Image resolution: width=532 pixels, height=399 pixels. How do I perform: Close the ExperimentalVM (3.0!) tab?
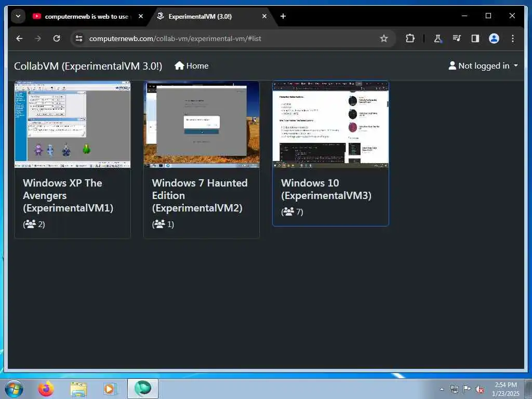264,16
